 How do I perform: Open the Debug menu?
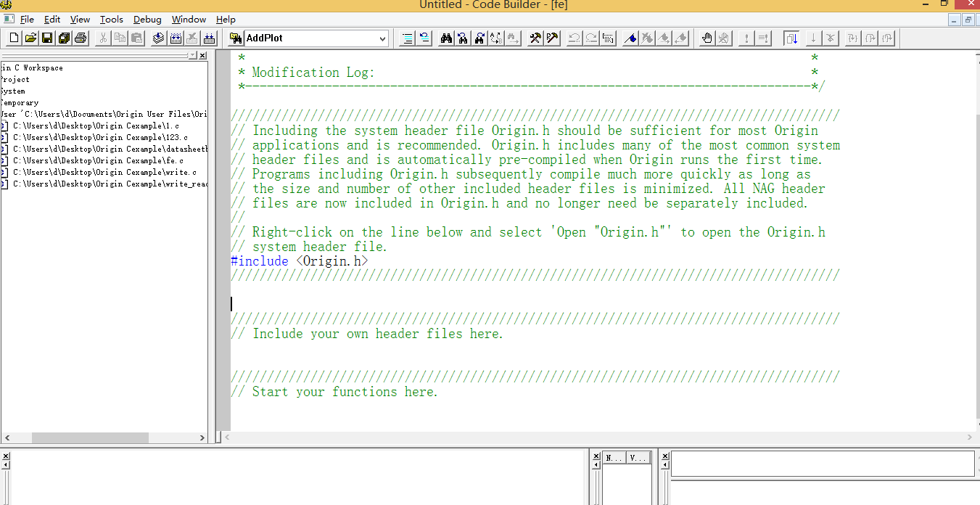click(147, 20)
